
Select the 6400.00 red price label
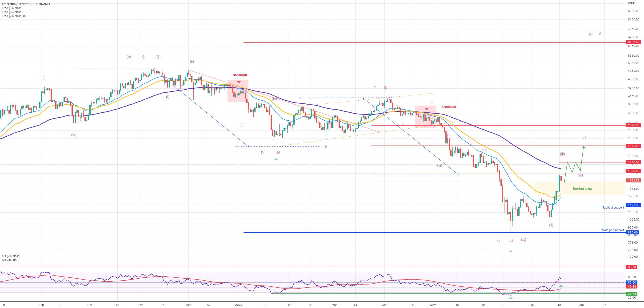633,42
